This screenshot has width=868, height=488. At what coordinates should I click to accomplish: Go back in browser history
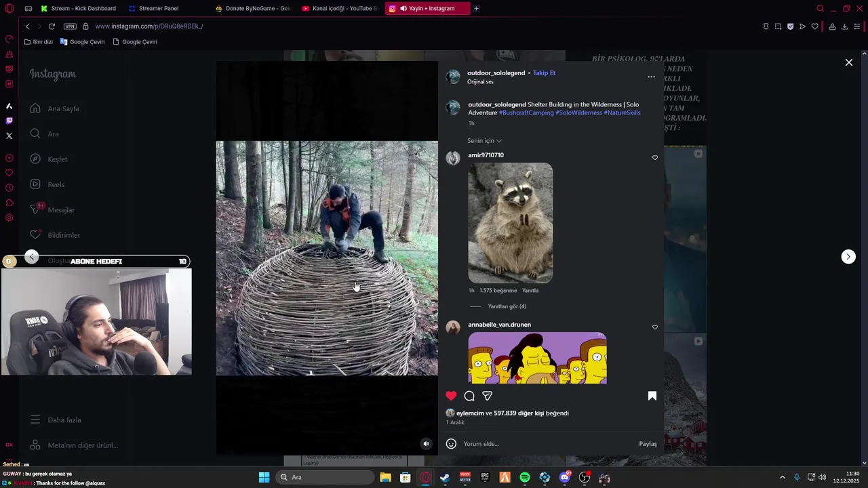27,26
